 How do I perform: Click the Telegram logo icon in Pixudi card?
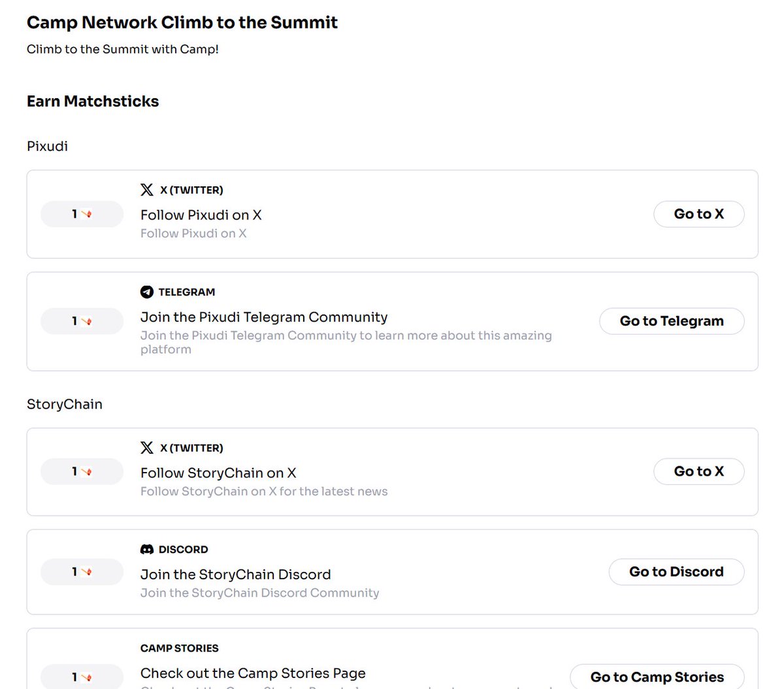point(147,292)
